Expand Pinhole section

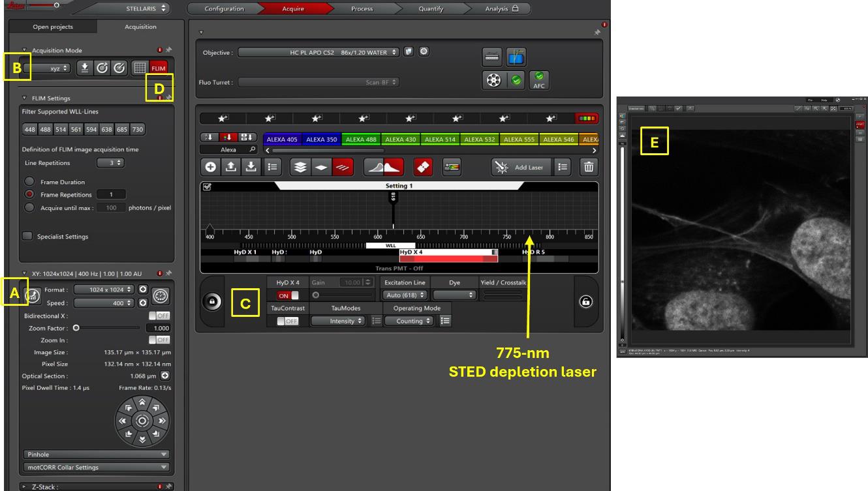(x=97, y=454)
